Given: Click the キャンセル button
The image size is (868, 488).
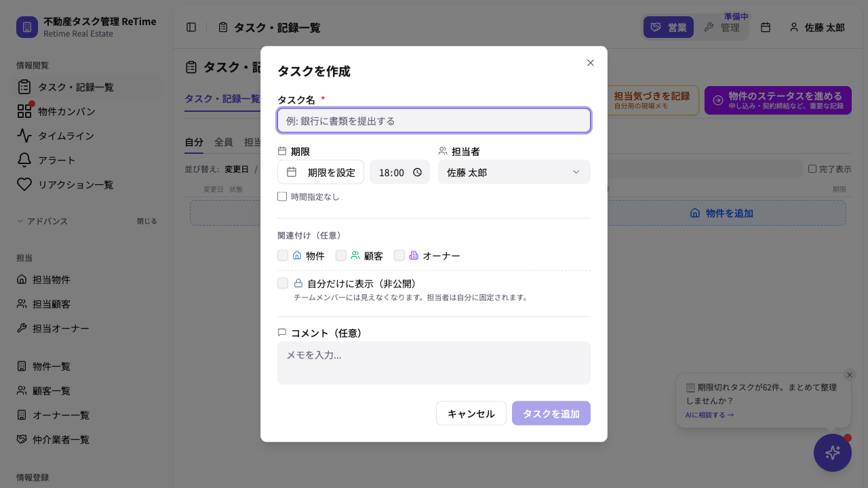Looking at the screenshot, I should [x=471, y=413].
